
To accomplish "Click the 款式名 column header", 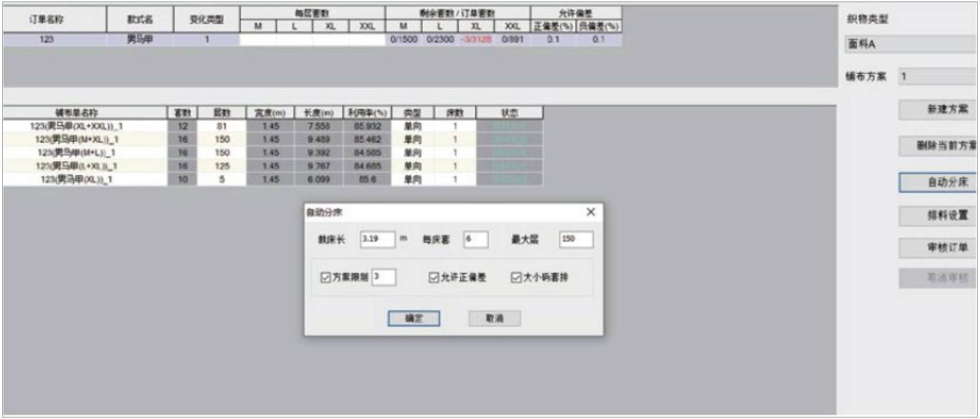I will click(x=140, y=20).
